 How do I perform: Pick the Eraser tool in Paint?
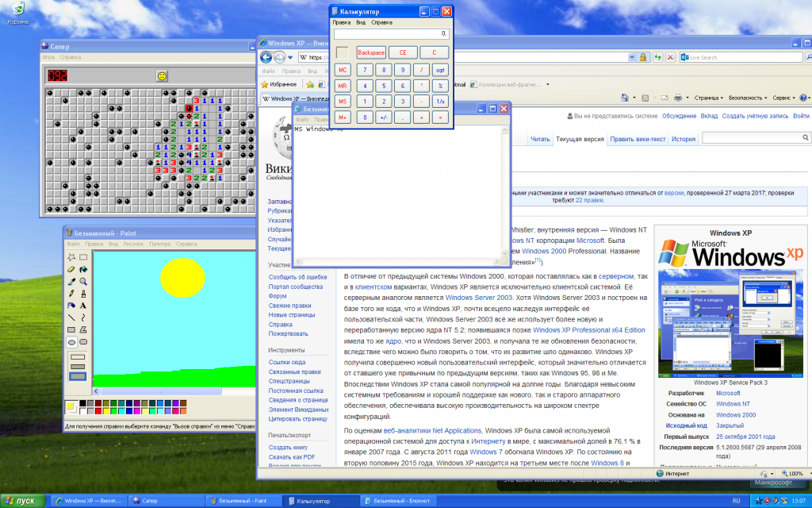click(71, 270)
